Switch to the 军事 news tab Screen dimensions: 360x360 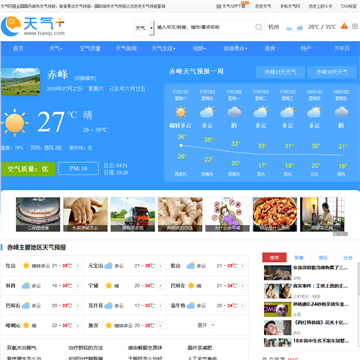[x=299, y=257]
